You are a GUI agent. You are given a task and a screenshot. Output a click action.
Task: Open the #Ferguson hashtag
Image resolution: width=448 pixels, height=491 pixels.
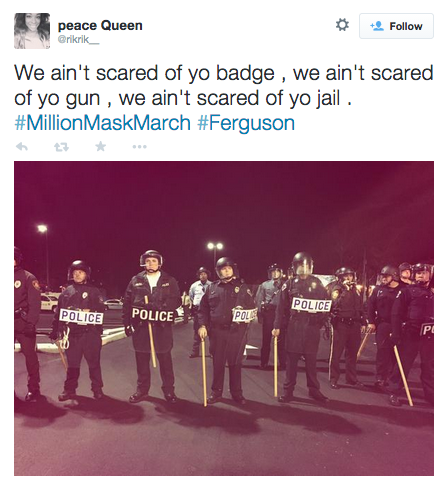pos(246,123)
